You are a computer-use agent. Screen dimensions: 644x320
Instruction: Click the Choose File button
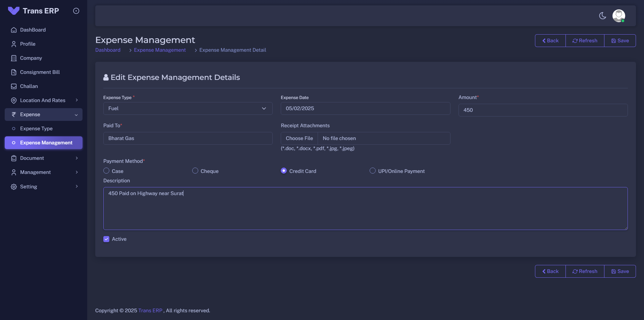(299, 138)
